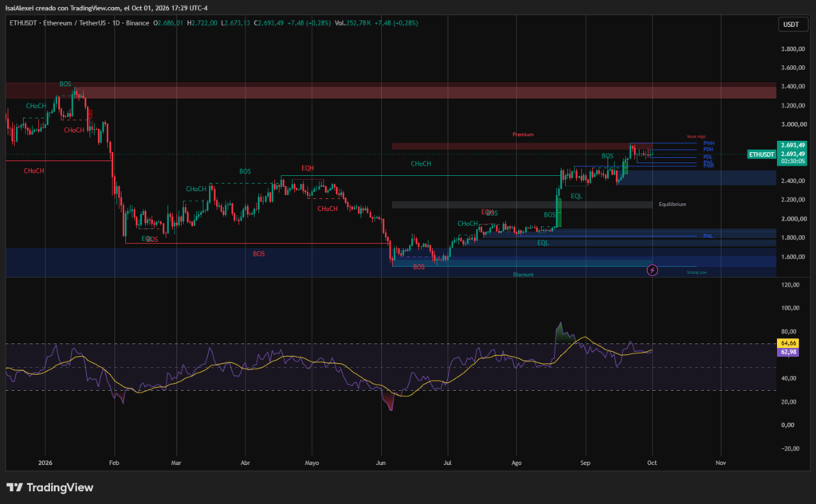Viewport: 816px width, 504px height.
Task: Click the blue 'PDL' level label
Action: pos(708,157)
